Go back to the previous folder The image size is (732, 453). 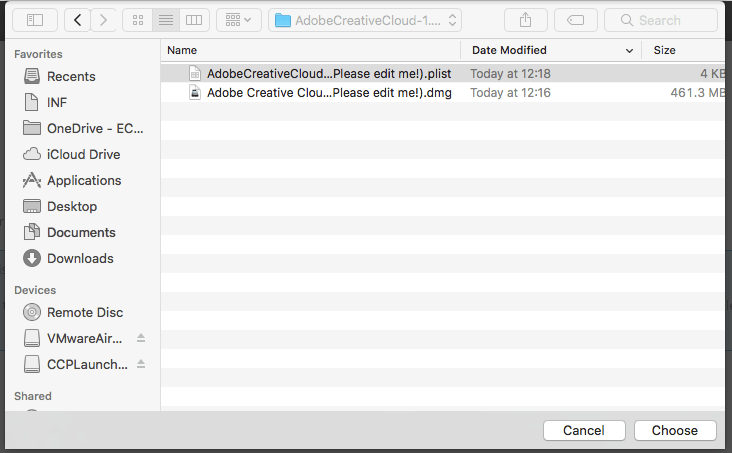77,20
